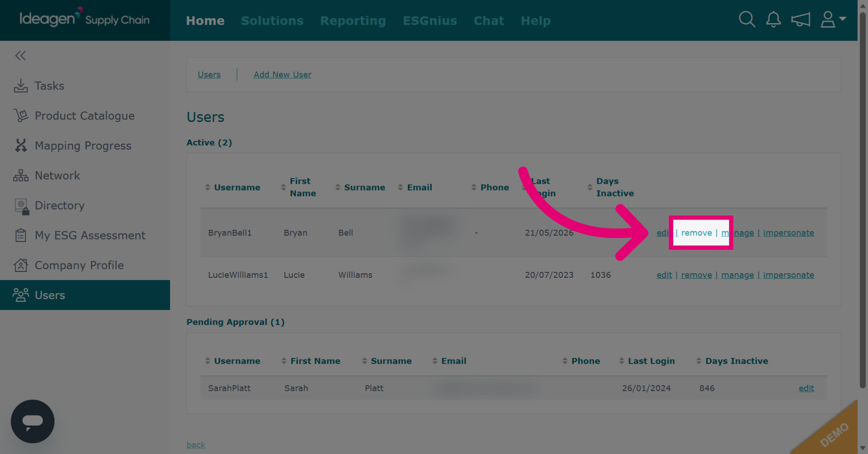This screenshot has width=868, height=454.
Task: Edit the LucieWilliams1 user
Action: (664, 275)
